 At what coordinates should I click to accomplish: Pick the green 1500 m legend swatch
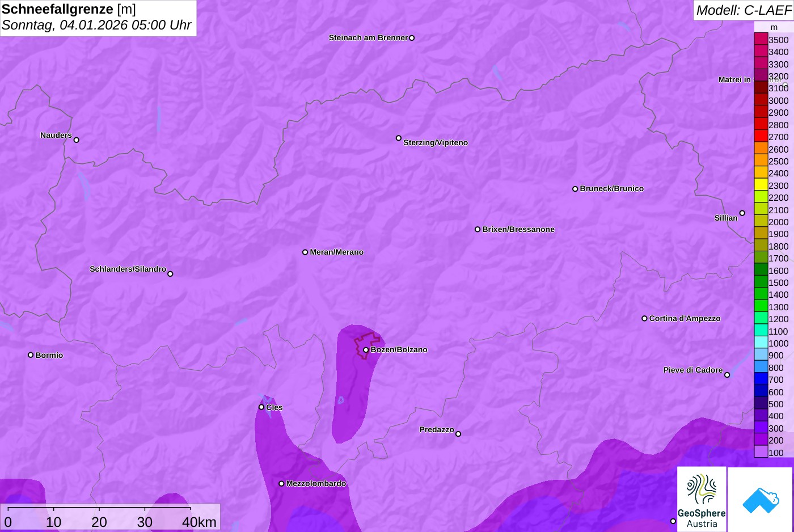coord(761,282)
